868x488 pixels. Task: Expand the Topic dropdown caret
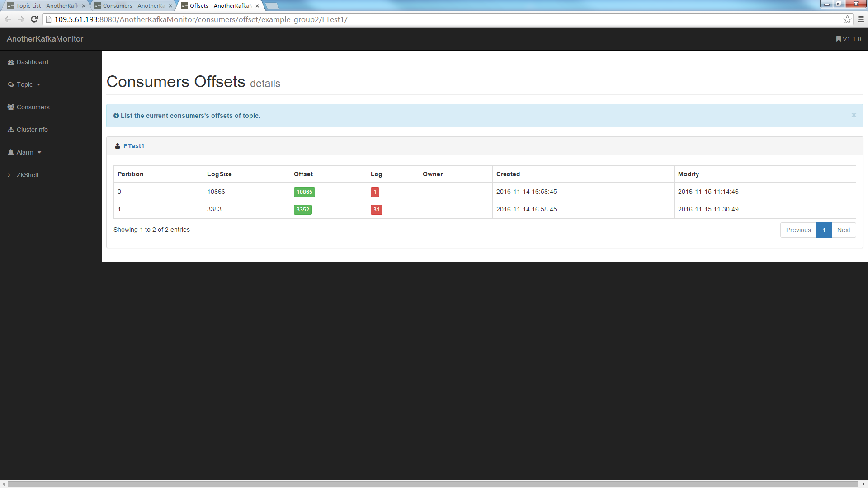point(38,85)
